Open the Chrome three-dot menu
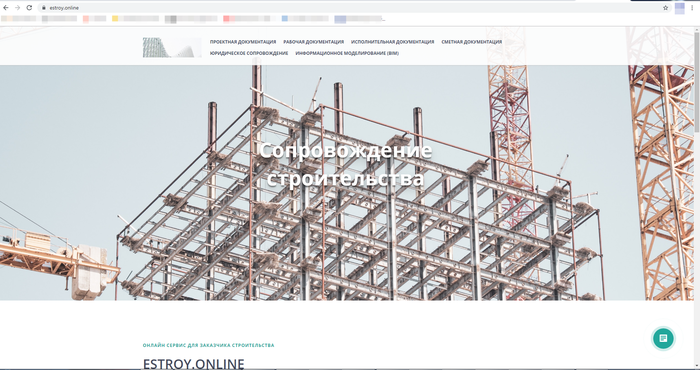 692,8
